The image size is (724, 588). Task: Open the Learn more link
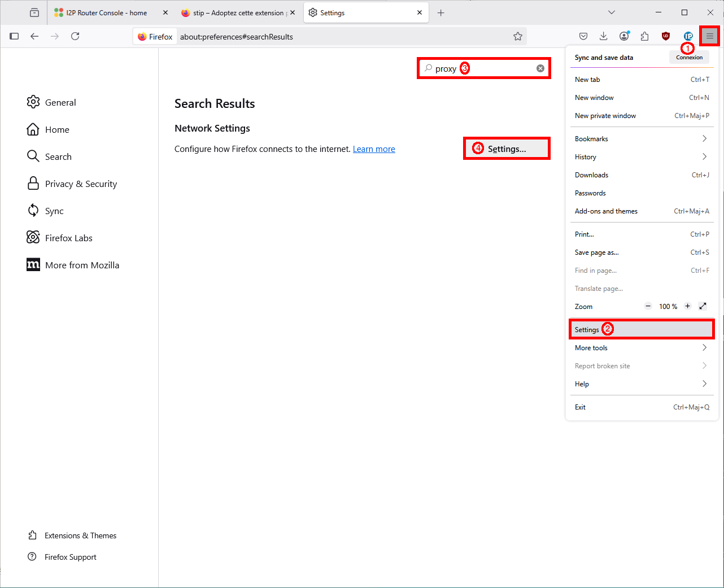coord(374,149)
